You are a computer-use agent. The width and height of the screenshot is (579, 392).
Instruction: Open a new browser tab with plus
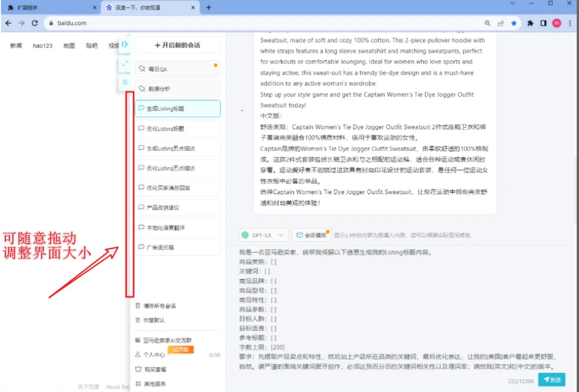coord(209,7)
